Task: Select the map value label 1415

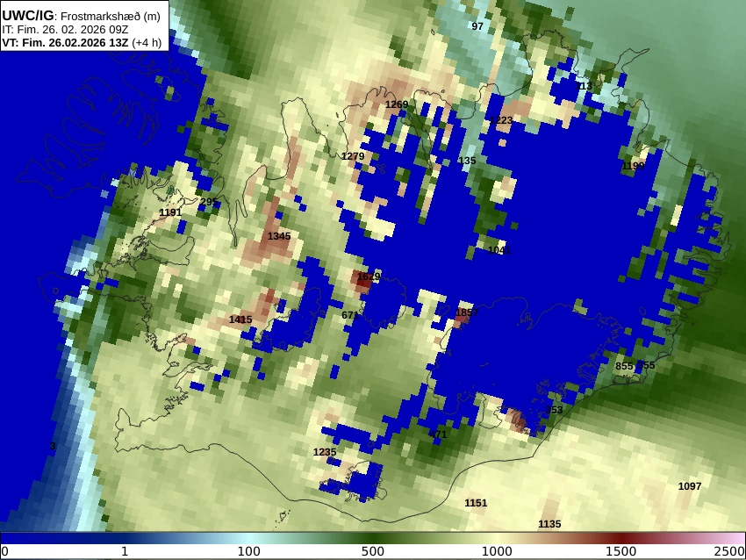Action: coord(240,319)
